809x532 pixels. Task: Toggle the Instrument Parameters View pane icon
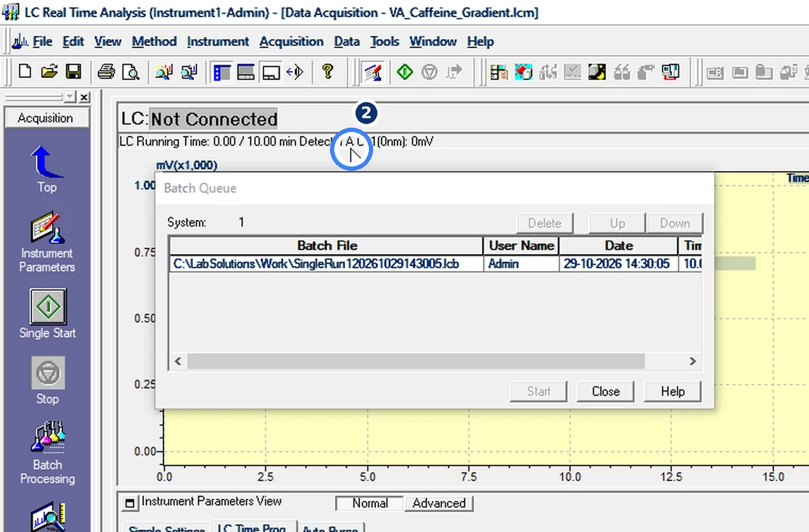[129, 503]
